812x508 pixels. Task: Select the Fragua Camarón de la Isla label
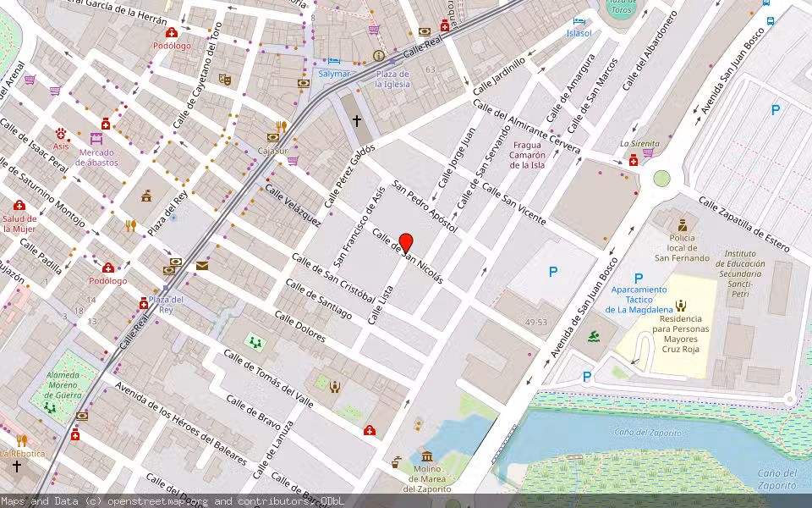527,155
